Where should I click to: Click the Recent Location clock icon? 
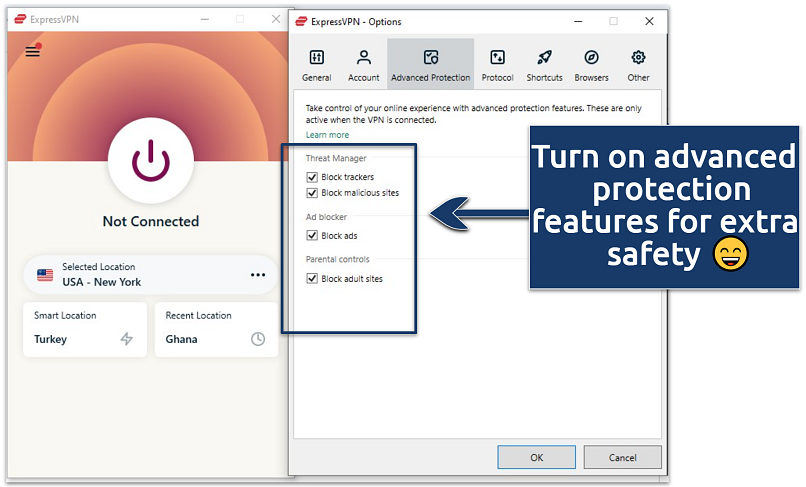[x=258, y=338]
